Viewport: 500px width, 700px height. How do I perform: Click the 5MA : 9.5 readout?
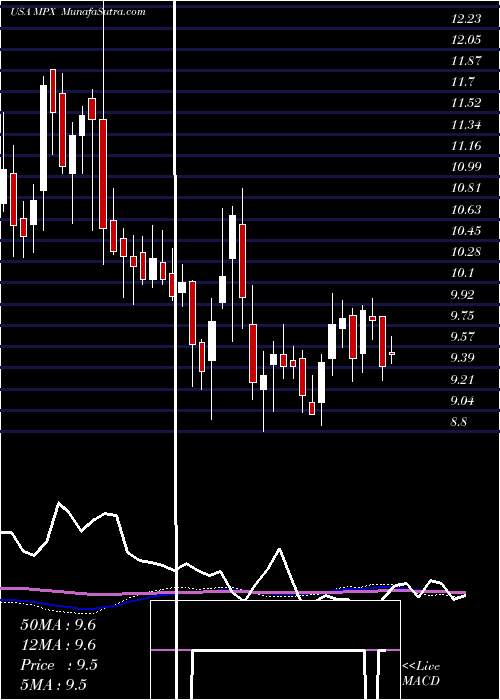(54, 684)
